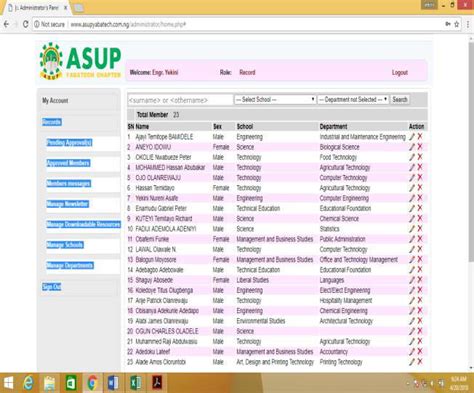
Task: Open Approved Members menu item
Action: (68, 163)
